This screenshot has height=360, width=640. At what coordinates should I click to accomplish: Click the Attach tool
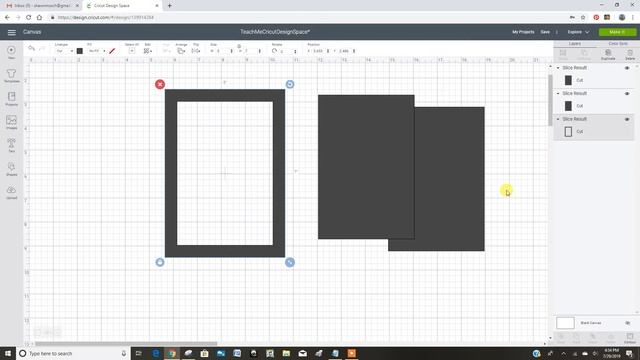click(x=593, y=338)
